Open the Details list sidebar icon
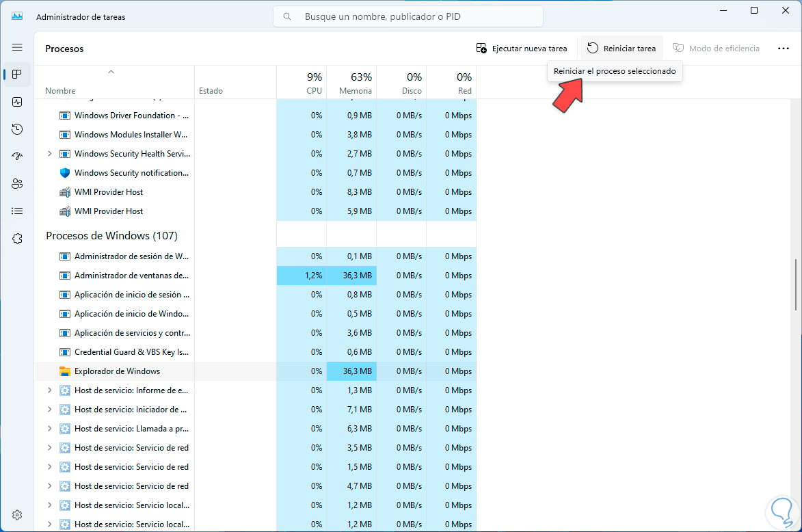 [x=17, y=211]
